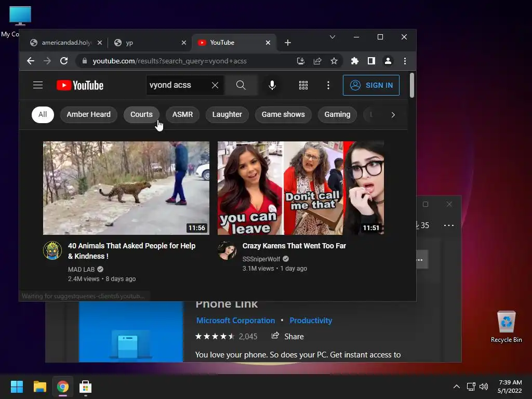532x399 pixels.
Task: Select the All filter chip
Action: [x=43, y=115]
